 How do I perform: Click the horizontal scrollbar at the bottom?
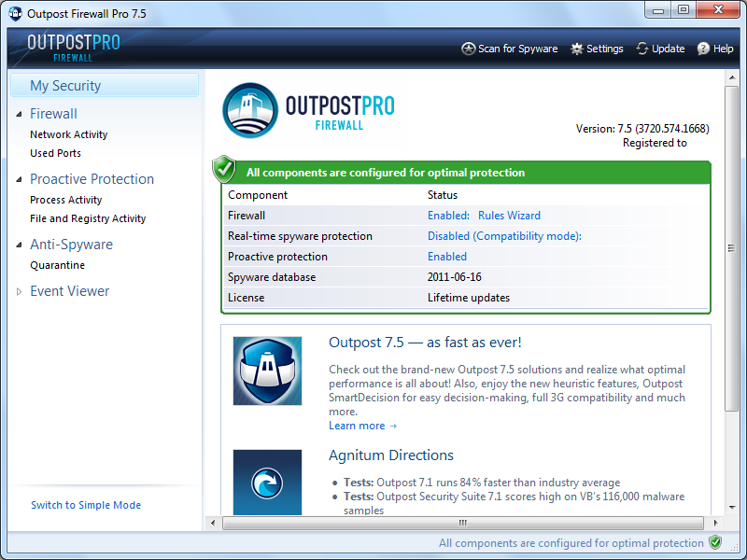pos(462,523)
